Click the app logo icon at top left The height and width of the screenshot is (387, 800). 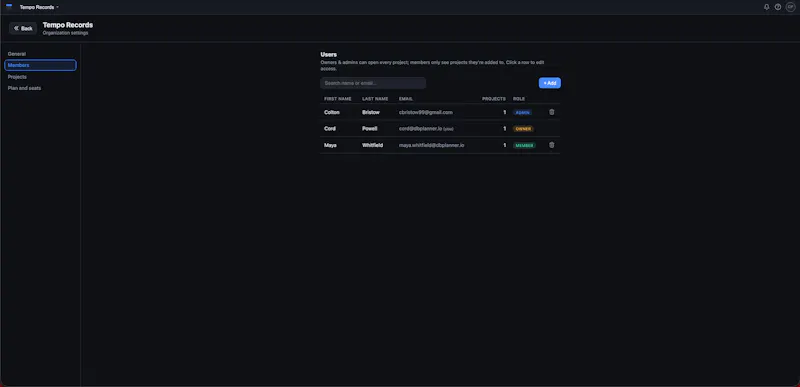point(9,7)
